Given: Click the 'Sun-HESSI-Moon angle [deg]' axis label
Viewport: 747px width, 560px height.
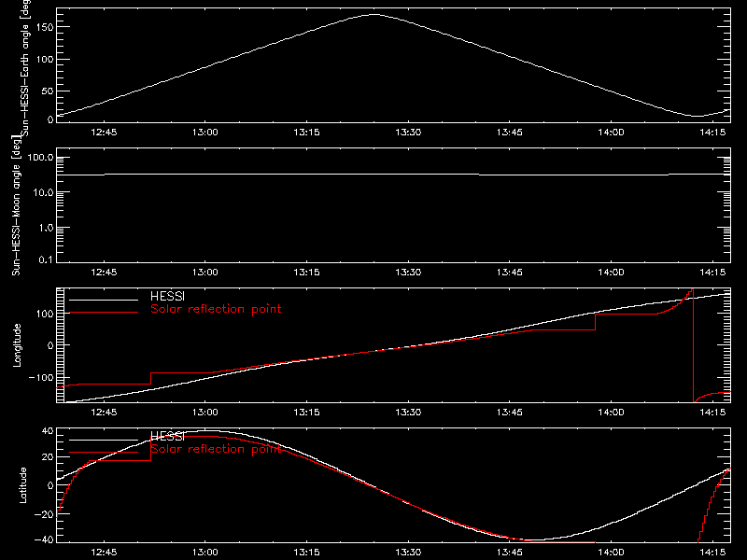Looking at the screenshot, I should pyautogui.click(x=16, y=206).
